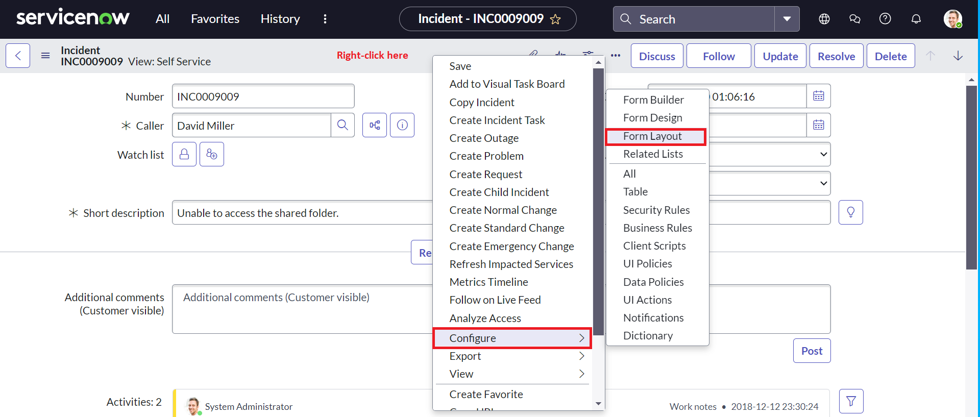Image resolution: width=980 pixels, height=417 pixels.
Task: Add me to the Watch list icon
Action: click(212, 154)
